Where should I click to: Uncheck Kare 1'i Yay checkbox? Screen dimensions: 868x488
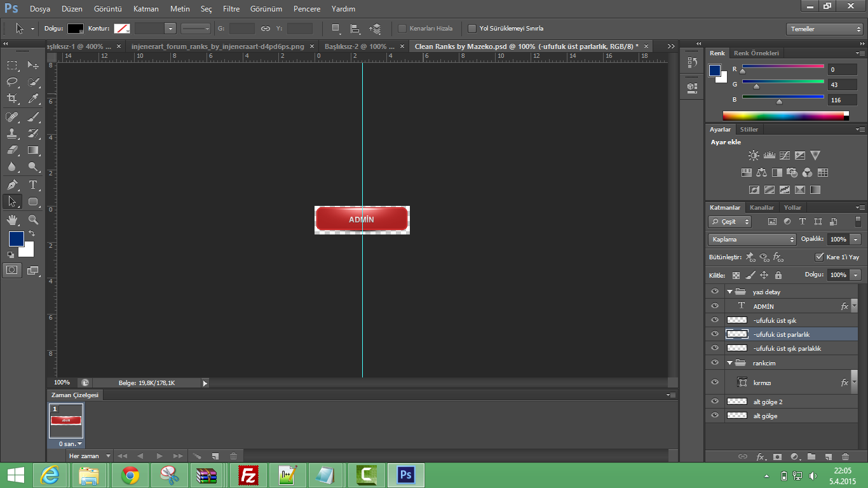819,257
